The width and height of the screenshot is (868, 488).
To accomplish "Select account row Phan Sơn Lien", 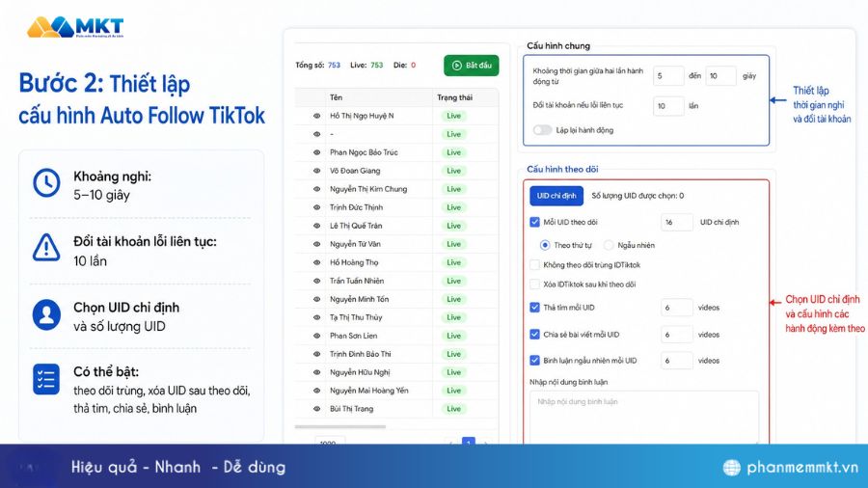I will (x=396, y=336).
